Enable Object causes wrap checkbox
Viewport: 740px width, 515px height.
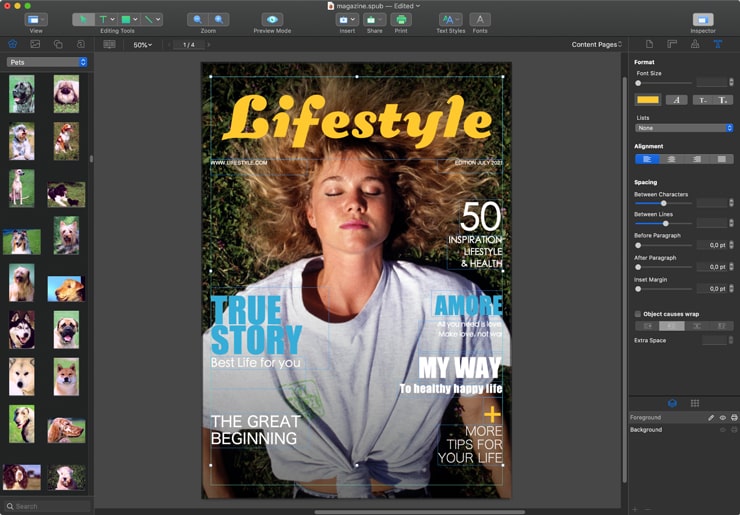(x=638, y=314)
